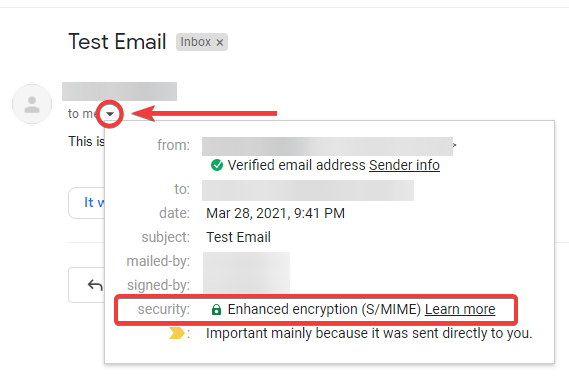Image resolution: width=569 pixels, height=382 pixels.
Task: Open Learn more about S/MIME encryption
Action: click(x=460, y=309)
